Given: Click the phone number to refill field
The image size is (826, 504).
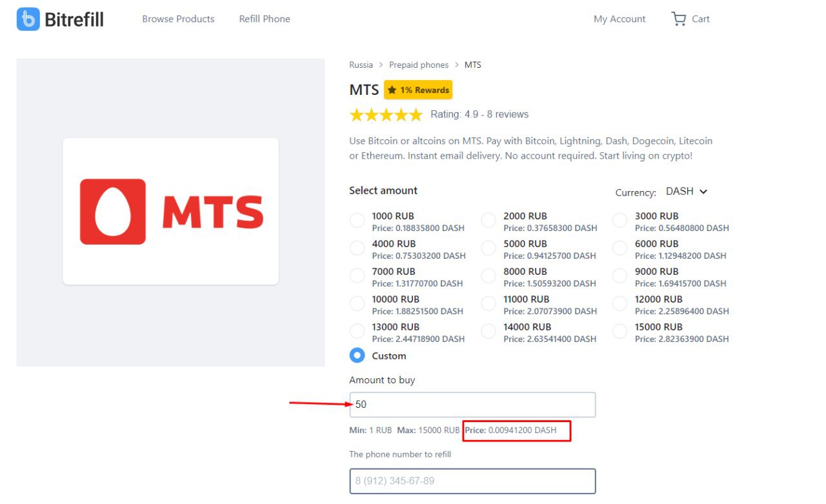Looking at the screenshot, I should point(472,481).
